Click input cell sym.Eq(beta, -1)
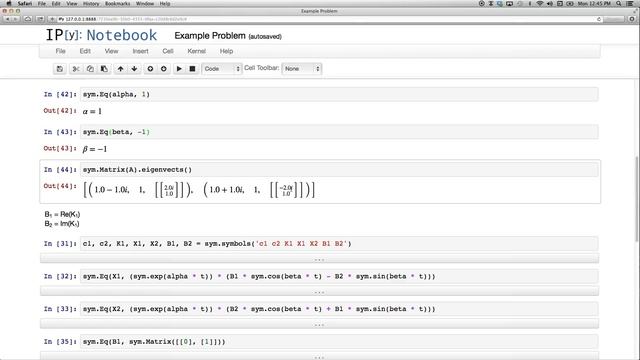The width and height of the screenshot is (640, 360). 339,132
